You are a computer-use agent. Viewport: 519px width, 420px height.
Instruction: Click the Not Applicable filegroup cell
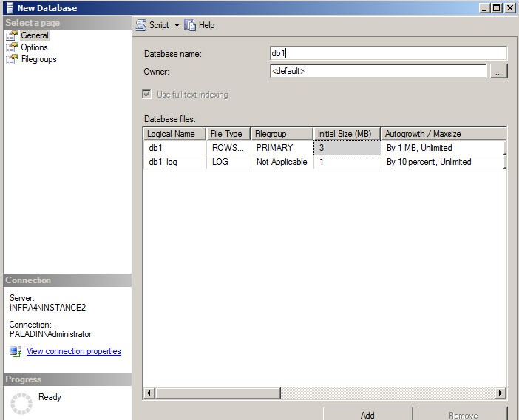tap(282, 162)
